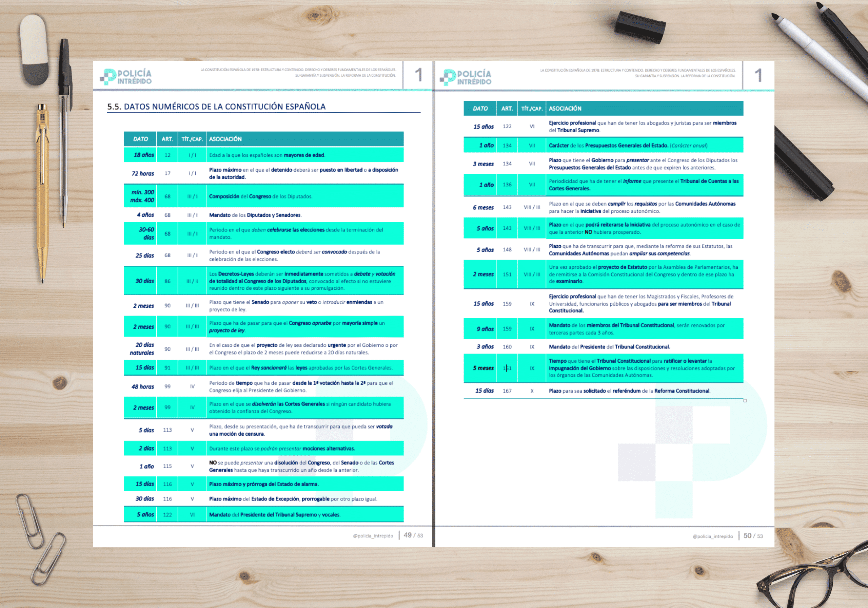Image resolution: width=868 pixels, height=608 pixels.
Task: Select 'Plazo máximo y prórroga del Estado de alarma.'
Action: [264, 484]
